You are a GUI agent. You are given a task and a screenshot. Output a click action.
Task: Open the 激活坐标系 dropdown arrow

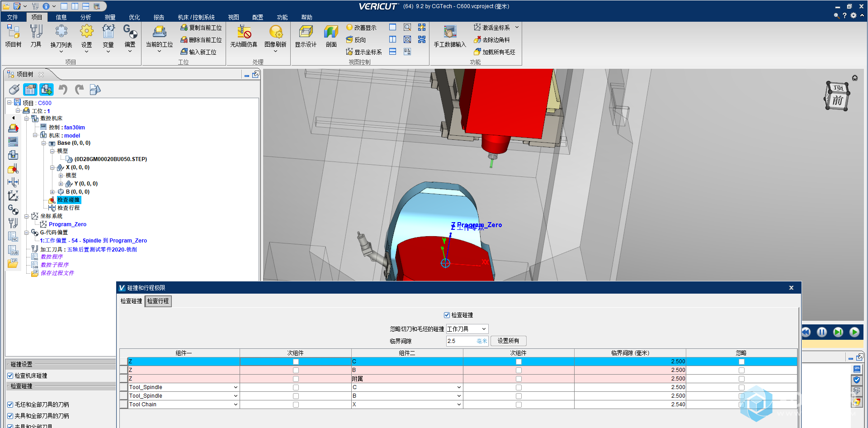click(x=517, y=28)
